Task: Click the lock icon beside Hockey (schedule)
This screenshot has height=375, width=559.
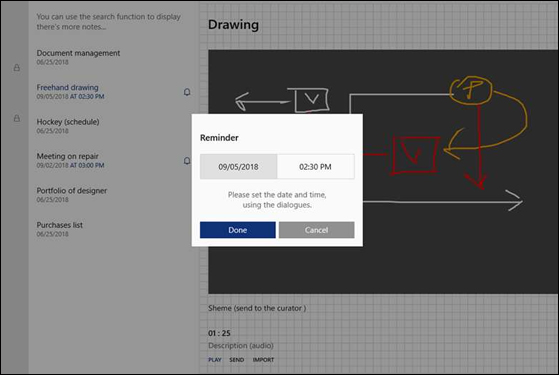Action: coord(17,118)
